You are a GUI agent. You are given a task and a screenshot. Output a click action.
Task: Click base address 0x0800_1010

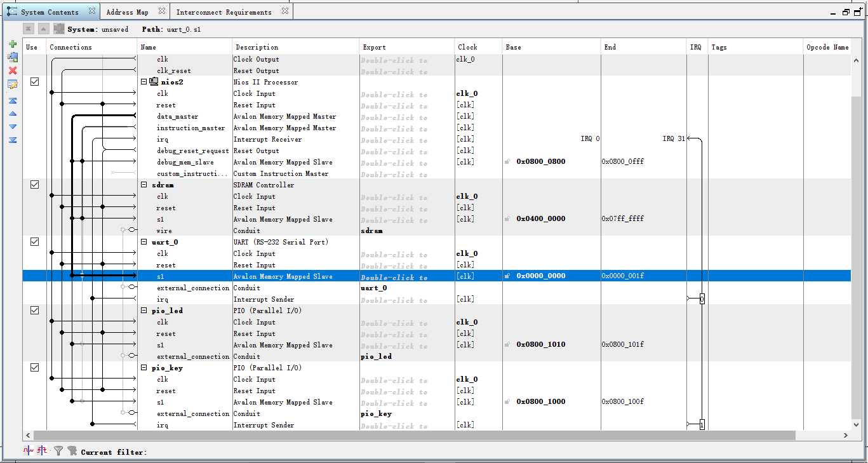pyautogui.click(x=541, y=345)
